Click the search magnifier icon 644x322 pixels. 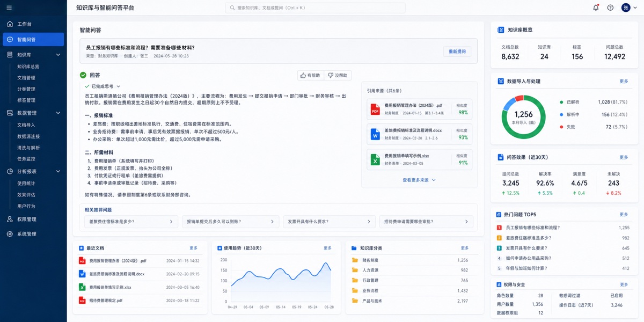pos(232,8)
